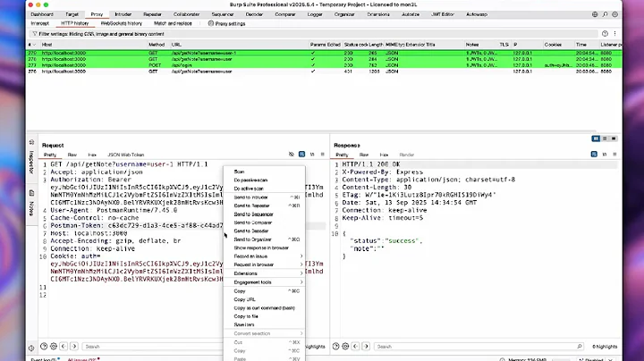Toggle request pretty-print button

point(302,155)
